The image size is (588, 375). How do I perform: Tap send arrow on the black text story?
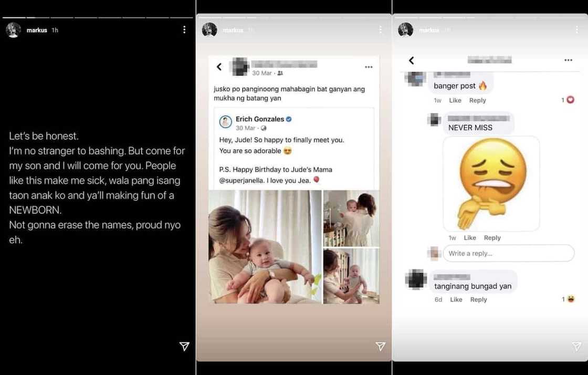(x=184, y=346)
